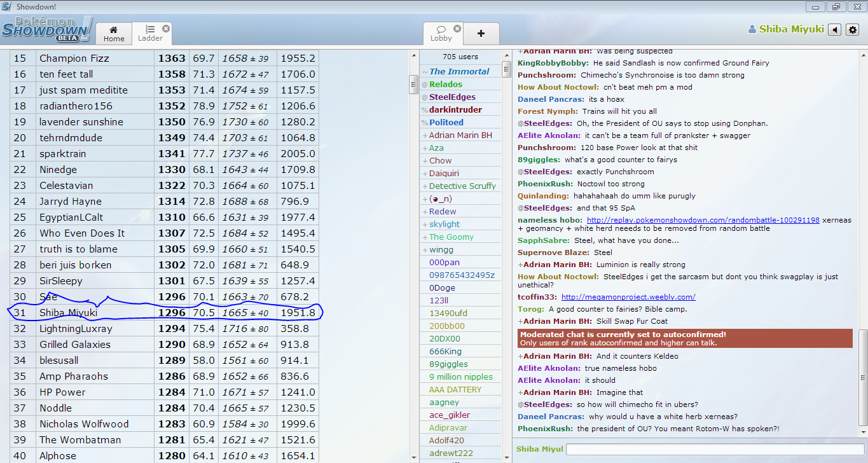Screen dimensions: 868x463
Task: Open the megamonproject.weebly.com link
Action: coord(628,297)
